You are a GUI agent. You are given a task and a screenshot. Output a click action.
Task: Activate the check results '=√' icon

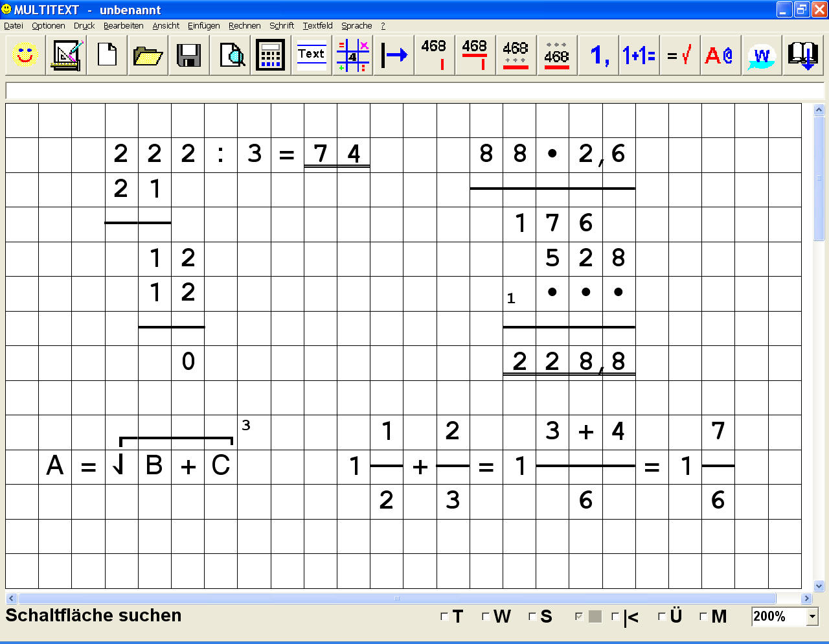coord(679,55)
